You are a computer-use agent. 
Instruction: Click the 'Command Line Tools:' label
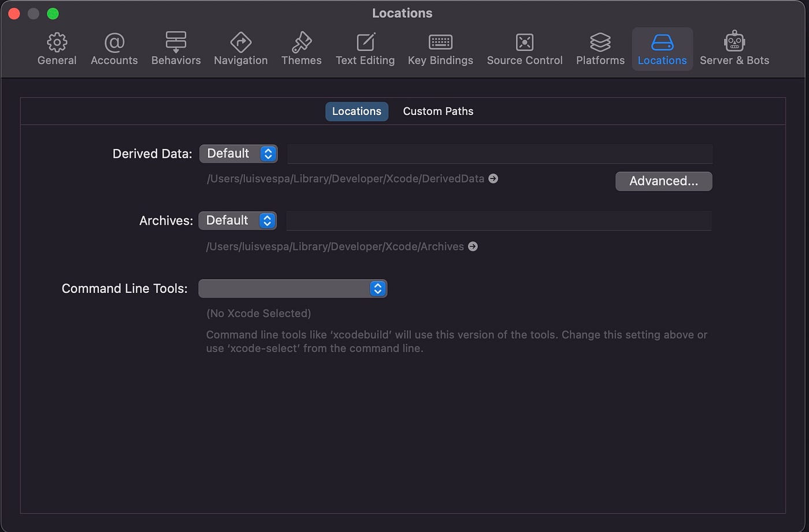point(125,289)
